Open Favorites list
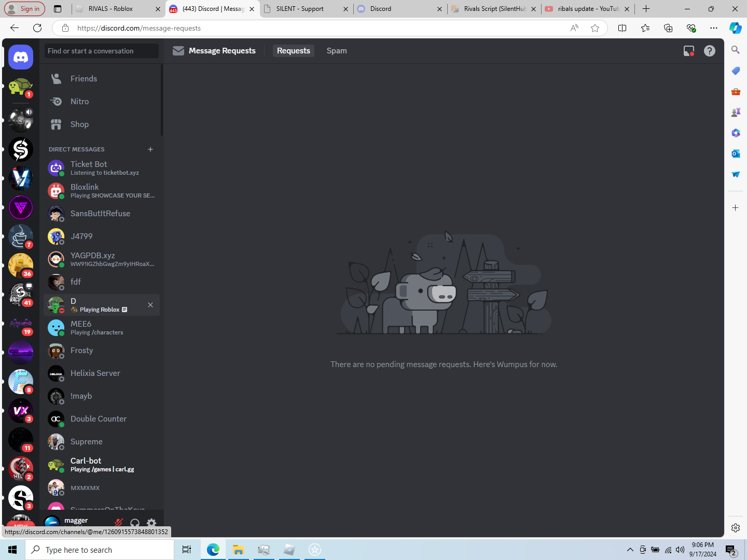This screenshot has height=560, width=747. [645, 28]
